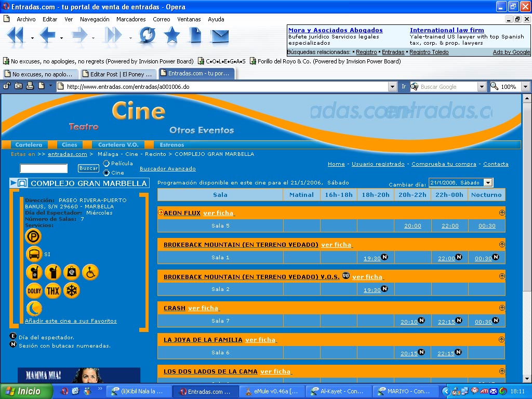
Task: Click the internet @ service icon
Action: coord(72,272)
